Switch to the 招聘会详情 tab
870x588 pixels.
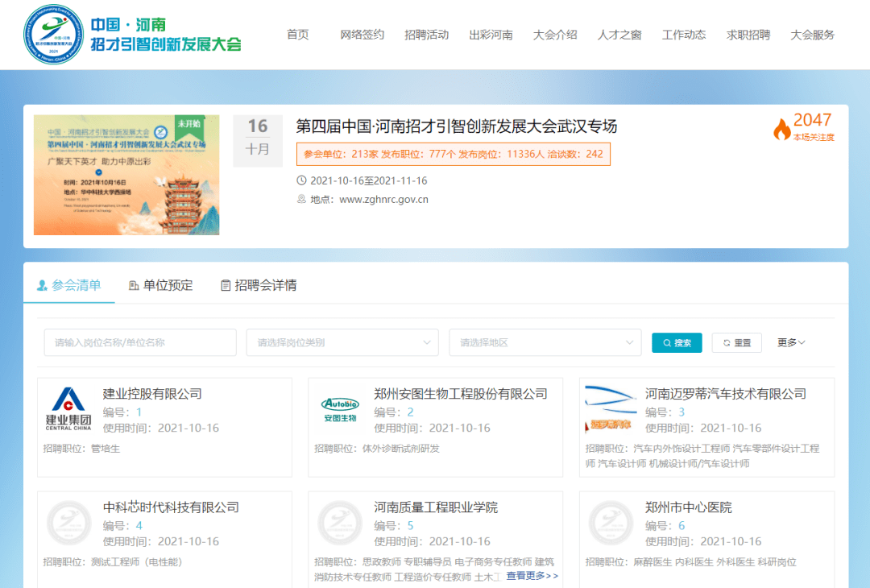tap(259, 285)
